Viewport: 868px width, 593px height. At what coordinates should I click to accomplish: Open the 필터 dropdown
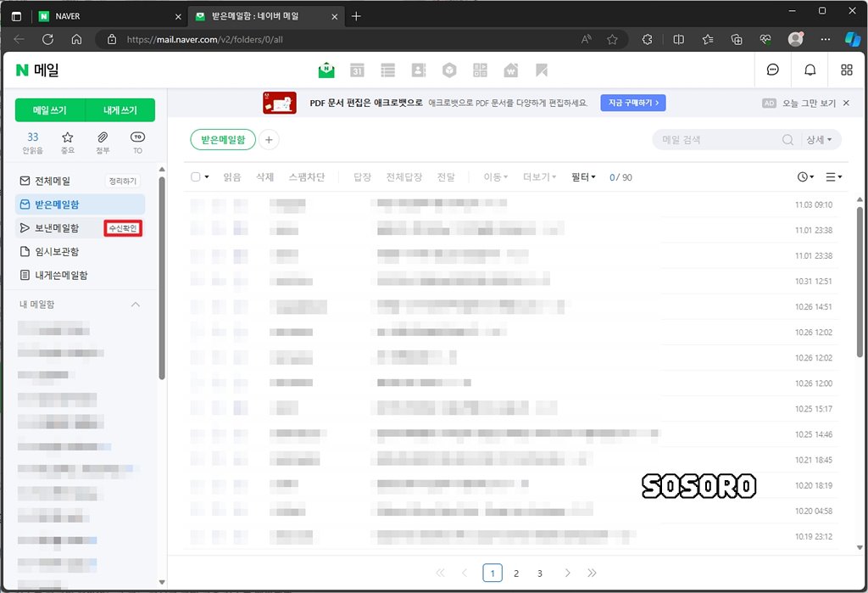[x=583, y=176]
